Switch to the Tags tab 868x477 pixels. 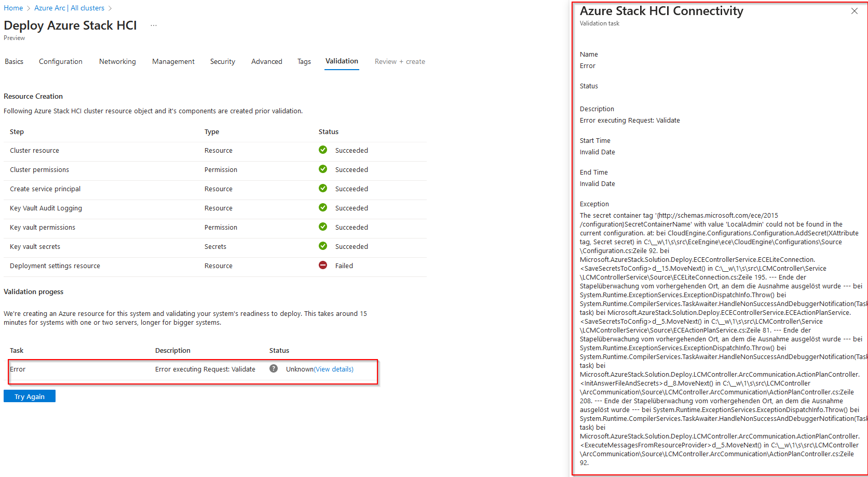[304, 61]
